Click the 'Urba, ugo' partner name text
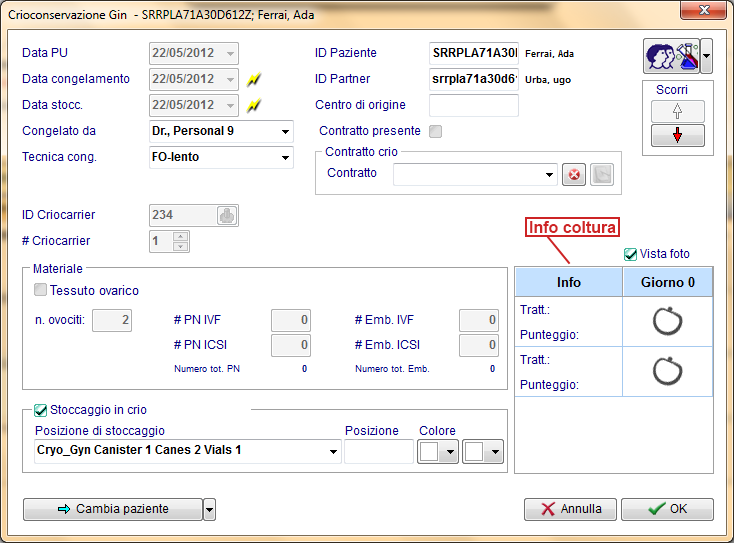The width and height of the screenshot is (734, 543). pyautogui.click(x=548, y=80)
